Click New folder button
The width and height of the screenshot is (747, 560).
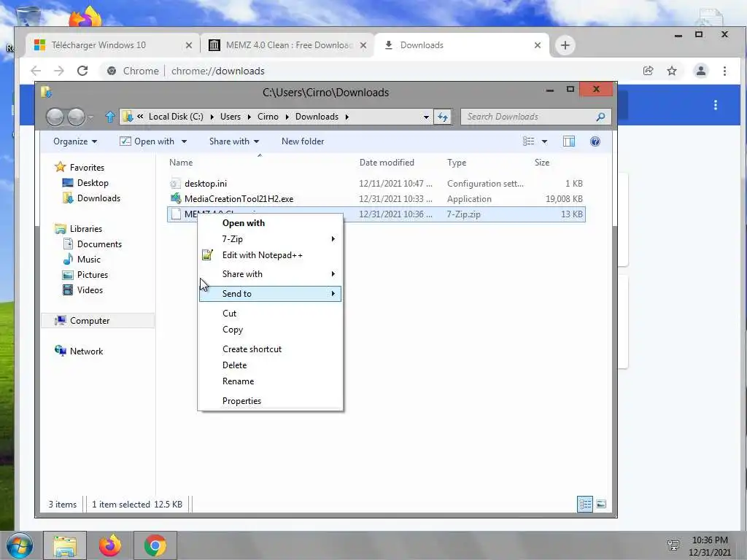(x=303, y=141)
